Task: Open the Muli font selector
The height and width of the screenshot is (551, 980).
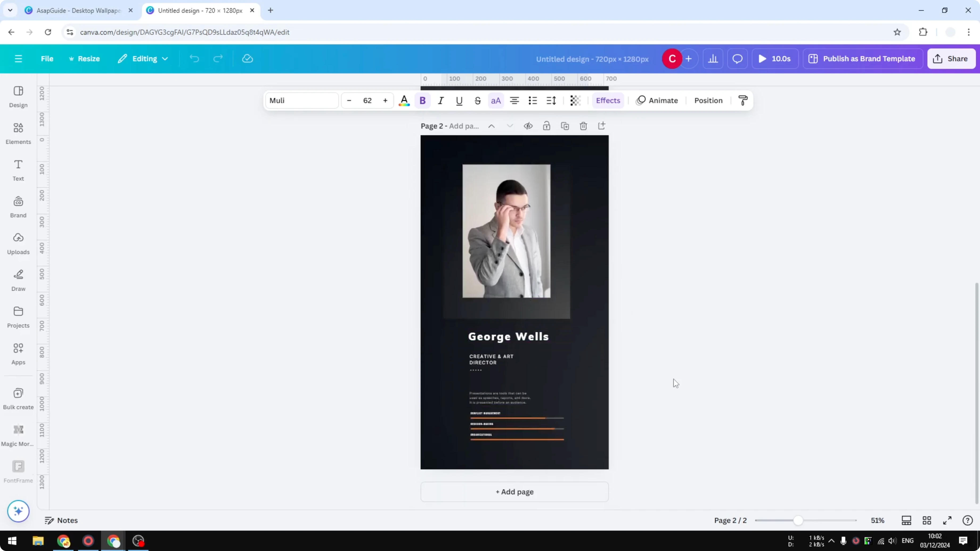Action: tap(301, 100)
